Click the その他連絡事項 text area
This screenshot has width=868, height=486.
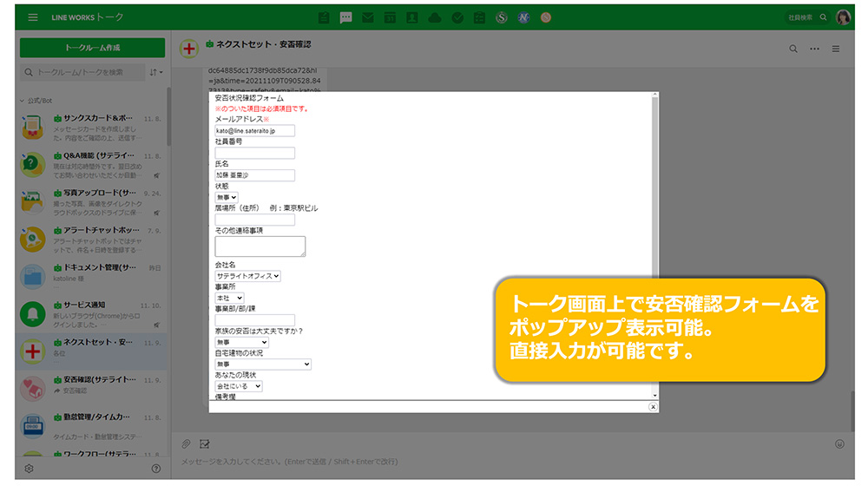point(260,246)
